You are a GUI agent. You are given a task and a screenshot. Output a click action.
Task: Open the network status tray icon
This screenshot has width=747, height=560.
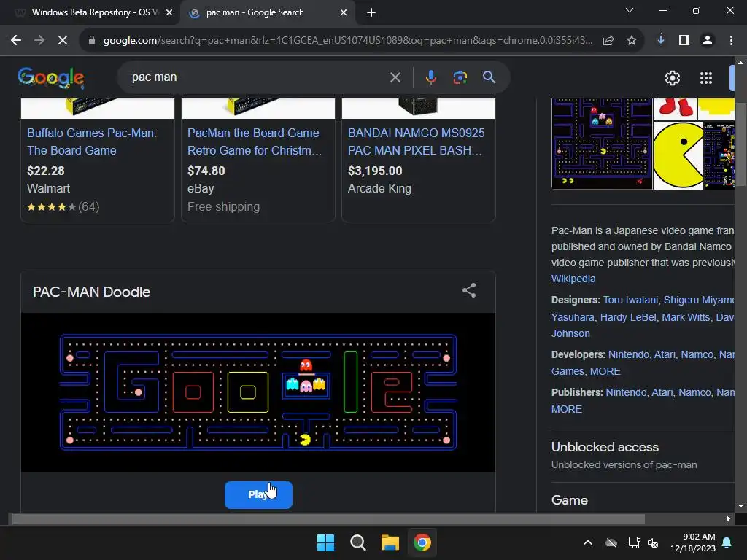pos(634,542)
